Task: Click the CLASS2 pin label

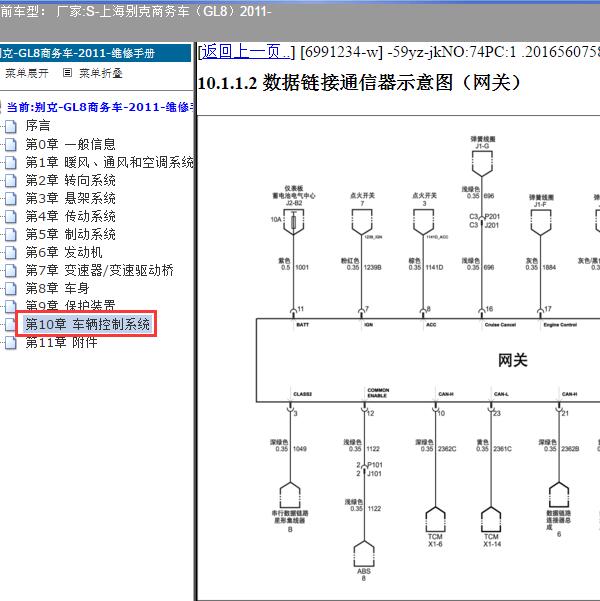Action: (302, 394)
